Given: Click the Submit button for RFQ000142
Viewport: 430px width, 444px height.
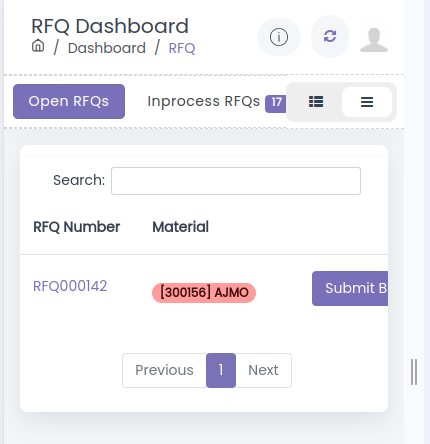Looking at the screenshot, I should coord(350,288).
